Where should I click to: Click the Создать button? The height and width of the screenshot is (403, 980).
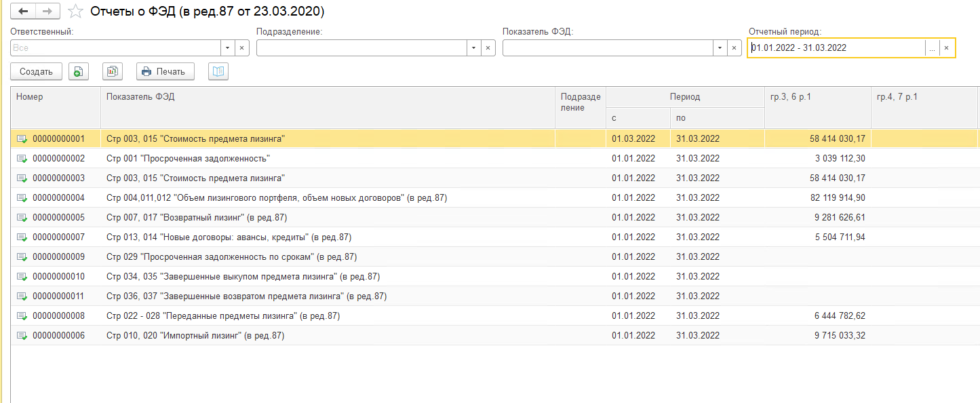pyautogui.click(x=36, y=71)
